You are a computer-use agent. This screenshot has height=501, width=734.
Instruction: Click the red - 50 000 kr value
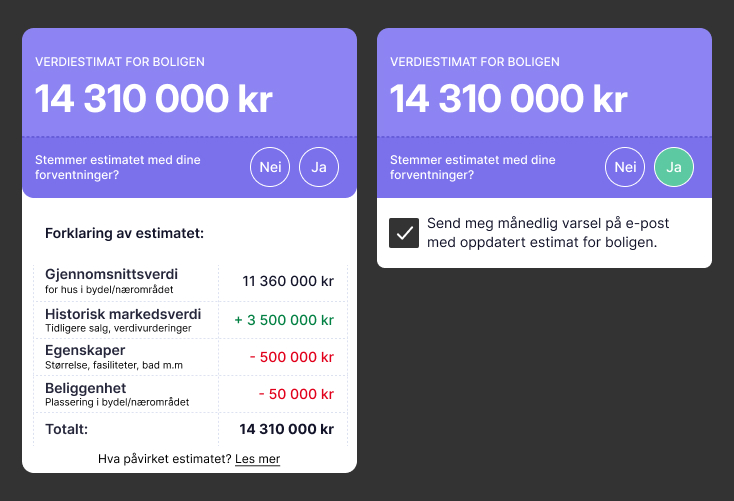(x=296, y=394)
